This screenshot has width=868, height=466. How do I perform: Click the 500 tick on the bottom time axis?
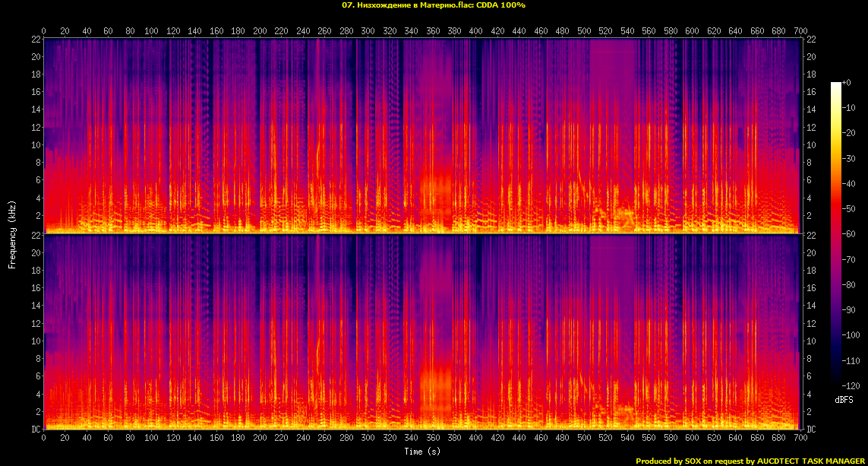[x=584, y=439]
